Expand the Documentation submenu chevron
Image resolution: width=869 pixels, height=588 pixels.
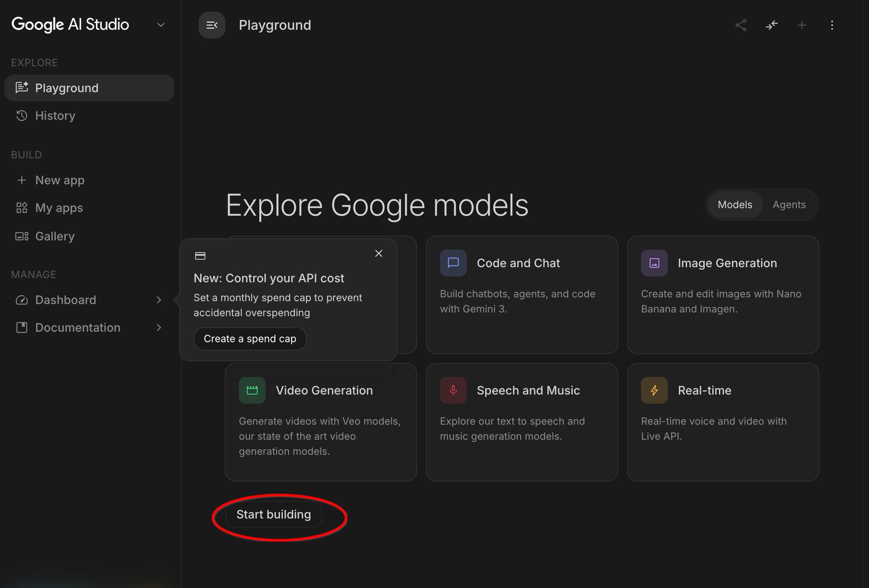[x=159, y=328]
